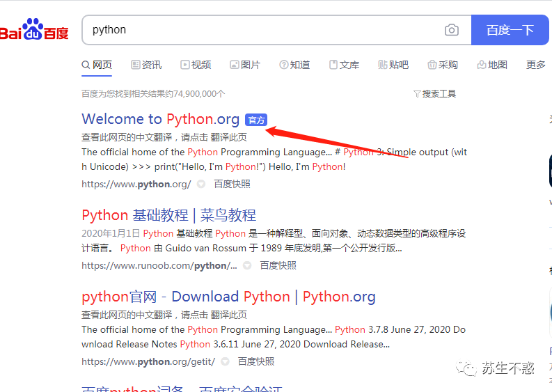Open the runoob.com/python URL link
The height and width of the screenshot is (392, 552).
click(159, 265)
